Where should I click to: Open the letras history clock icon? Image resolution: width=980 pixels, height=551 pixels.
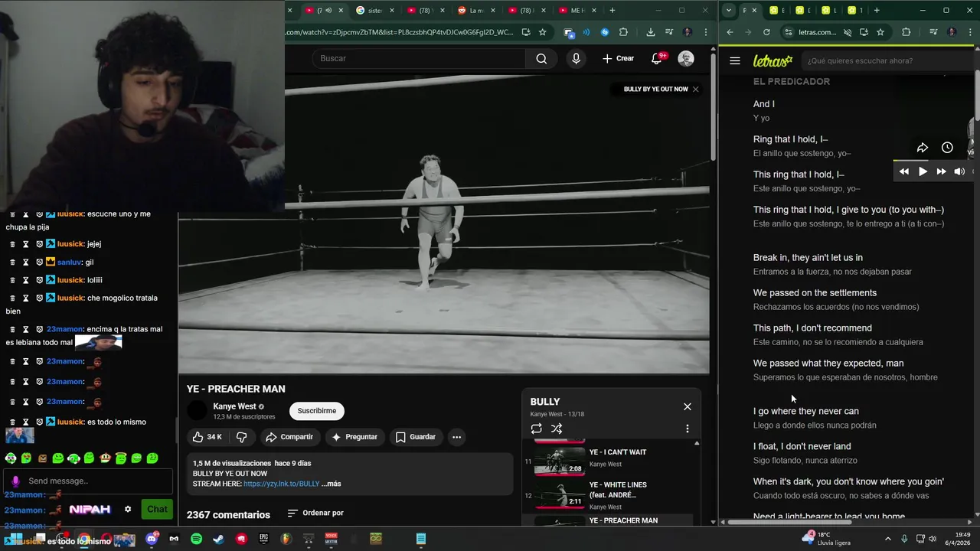click(947, 148)
